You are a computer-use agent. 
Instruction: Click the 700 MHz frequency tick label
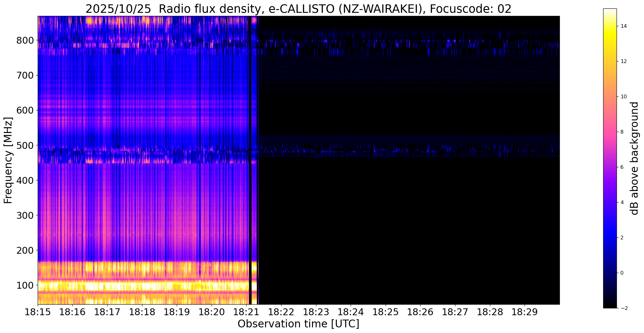(x=26, y=76)
